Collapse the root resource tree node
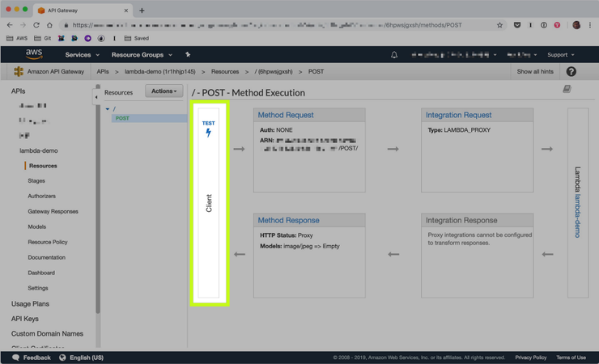The width and height of the screenshot is (599, 364). click(107, 108)
